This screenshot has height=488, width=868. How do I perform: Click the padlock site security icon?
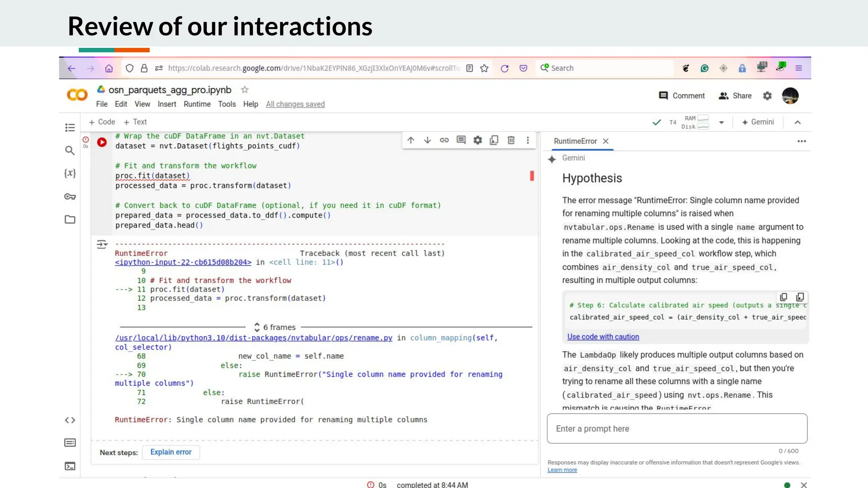coord(144,68)
